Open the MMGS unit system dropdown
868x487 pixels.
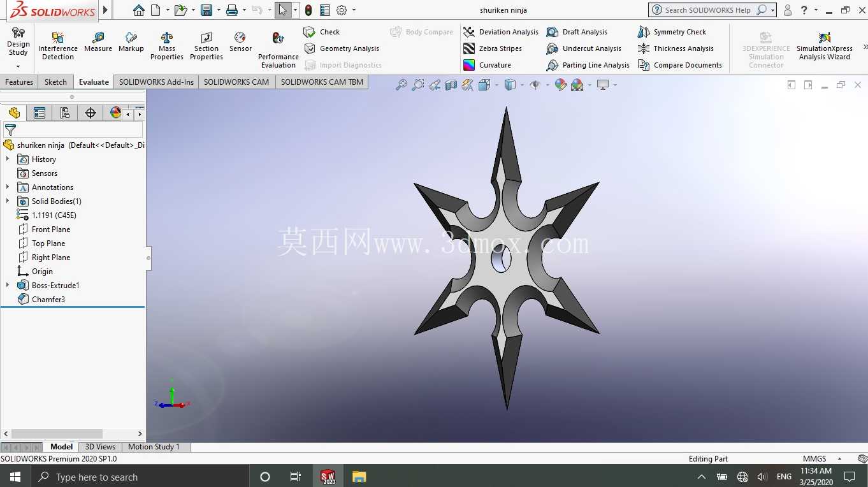[x=839, y=459]
